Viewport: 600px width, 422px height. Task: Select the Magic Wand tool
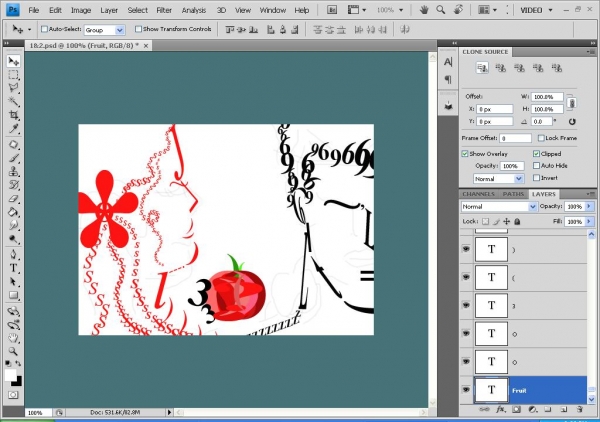(13, 101)
